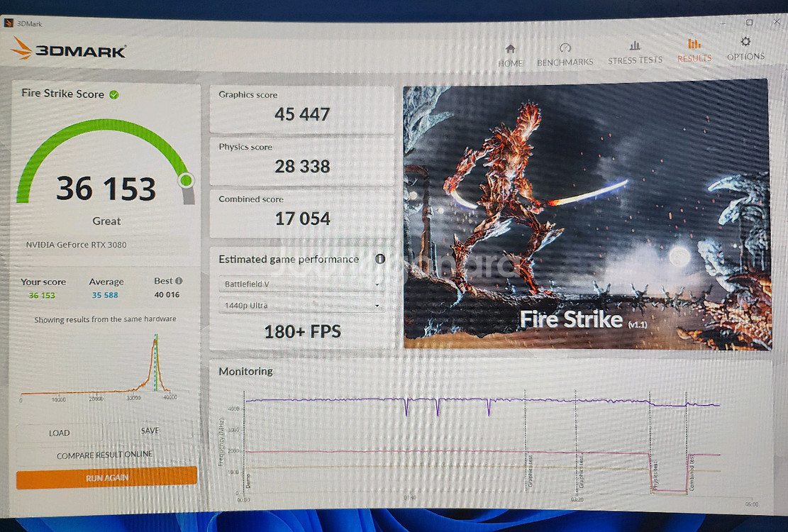Click the Combined test marker in Monitoring graph
788x532 pixels.
[x=692, y=472]
